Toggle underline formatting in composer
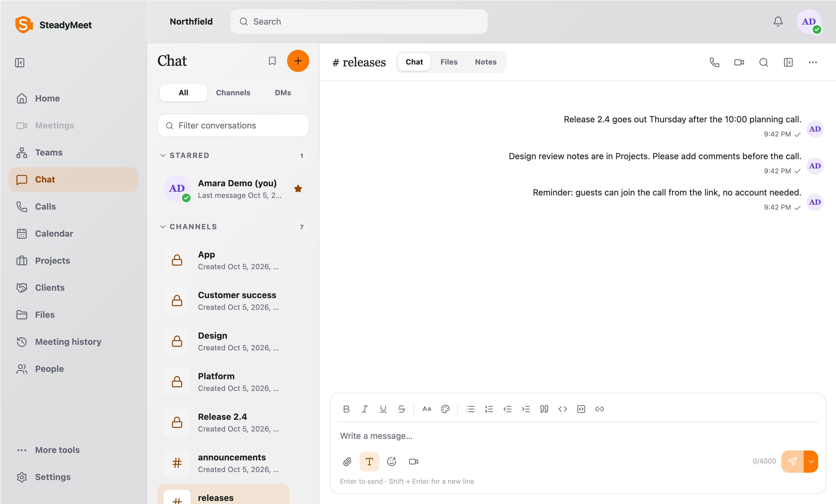Screen dimensions: 836x504 tap(383, 409)
